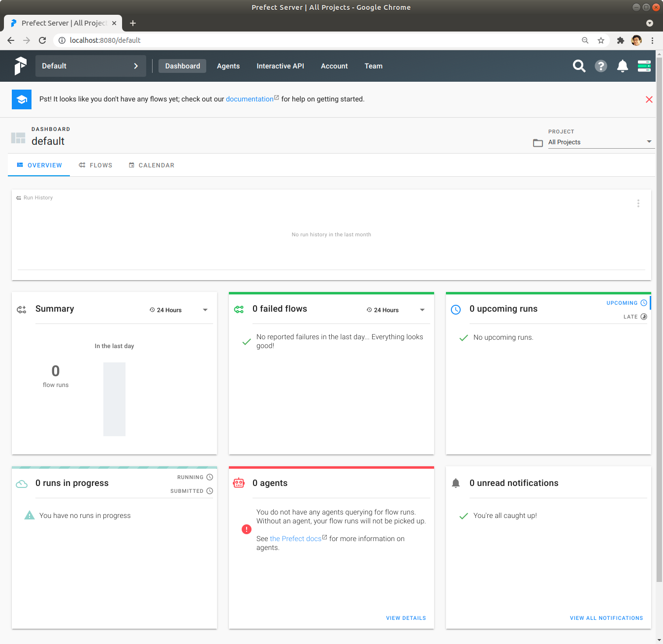Open the Dashboard nav item
Screen dimensions: 663x644
183,66
